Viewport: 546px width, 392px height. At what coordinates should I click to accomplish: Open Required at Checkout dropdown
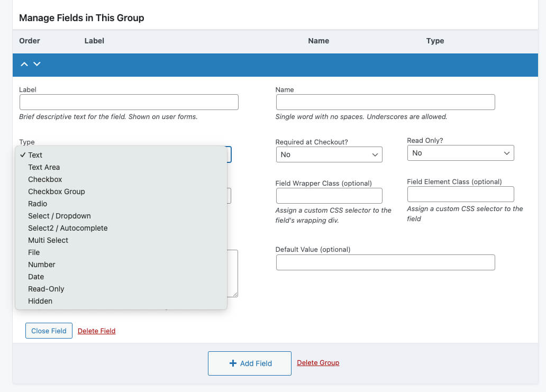click(329, 154)
